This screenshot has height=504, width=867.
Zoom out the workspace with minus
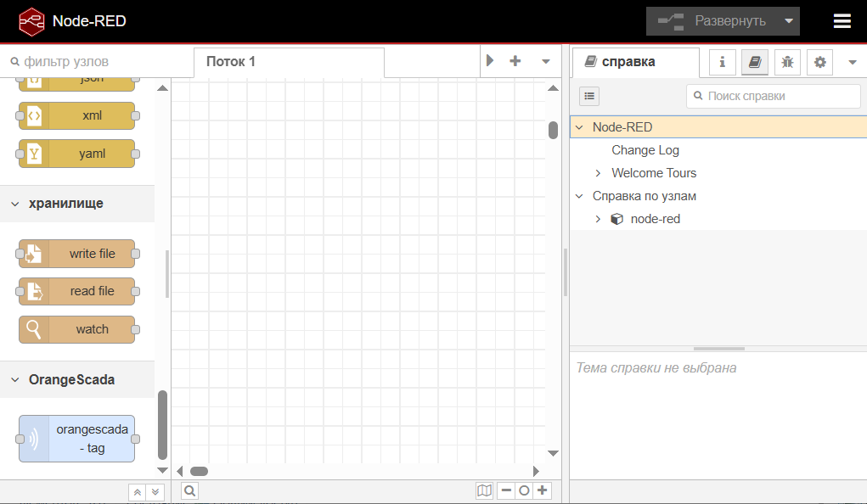506,490
